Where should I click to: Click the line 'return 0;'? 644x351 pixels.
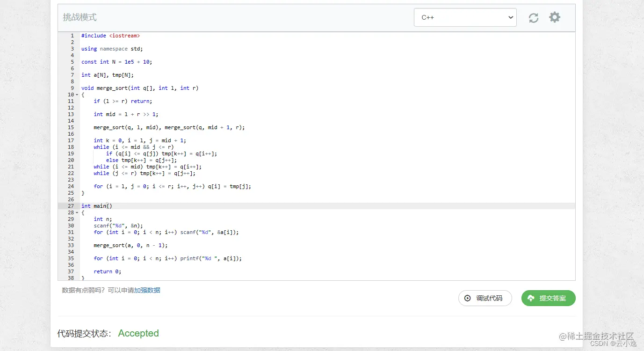pos(108,271)
